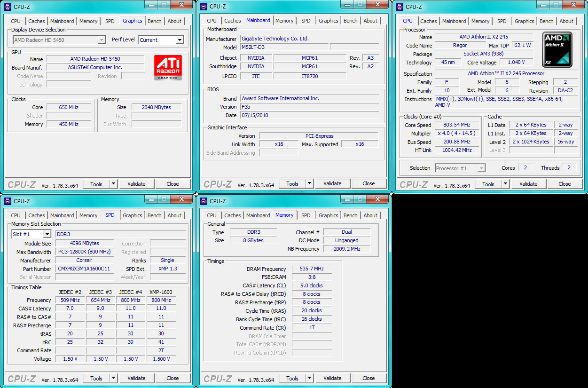Screen dimensions: 588x388
Task: Click Level 2 cache 2 x 1024 KBytes
Action: point(531,142)
